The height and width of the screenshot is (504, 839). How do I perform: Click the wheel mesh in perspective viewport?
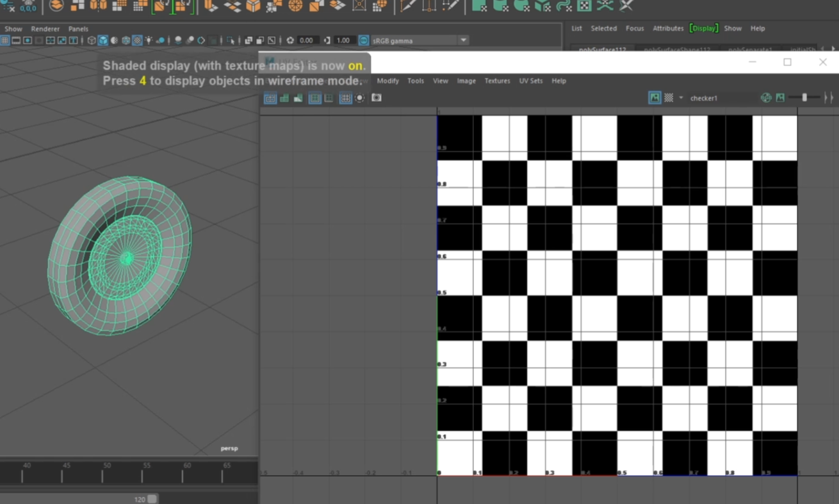120,255
